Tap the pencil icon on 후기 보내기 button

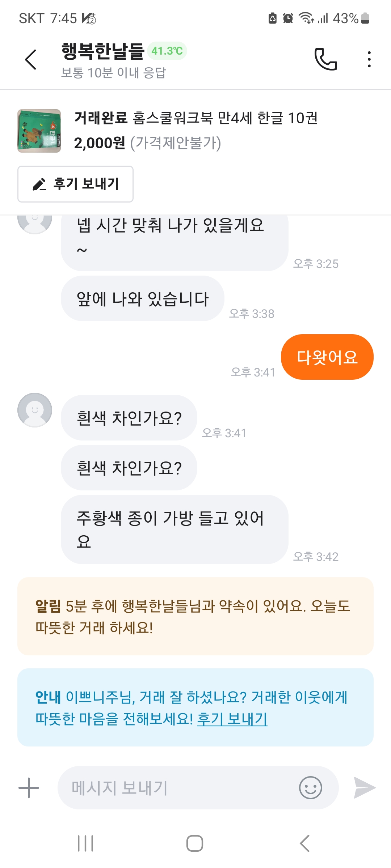pyautogui.click(x=39, y=184)
